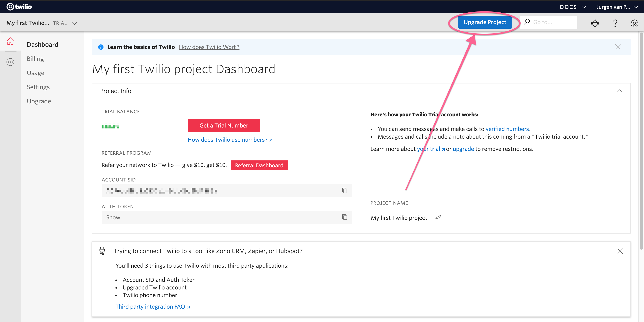Image resolution: width=644 pixels, height=322 pixels.
Task: Click Get a Trial Number
Action: tap(224, 126)
